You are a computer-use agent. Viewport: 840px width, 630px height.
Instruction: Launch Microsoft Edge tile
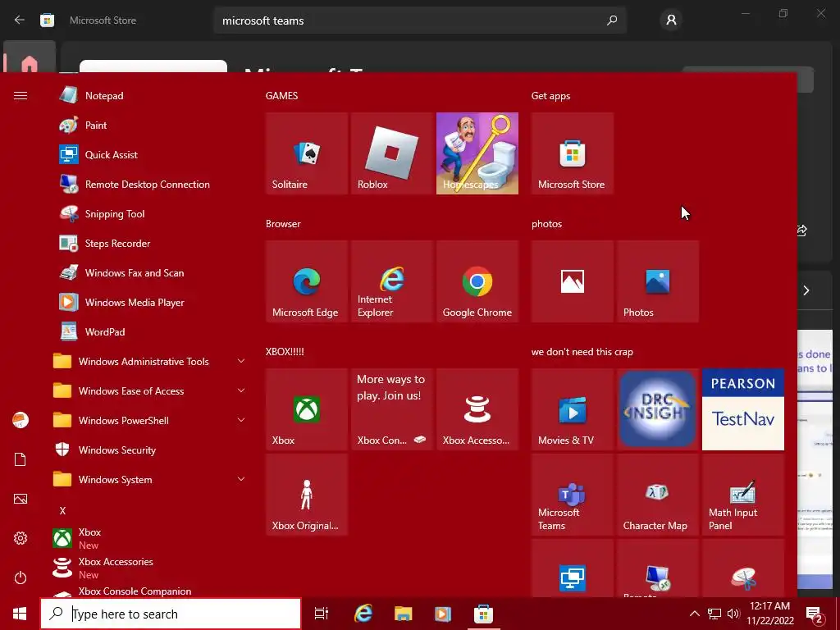(x=307, y=281)
